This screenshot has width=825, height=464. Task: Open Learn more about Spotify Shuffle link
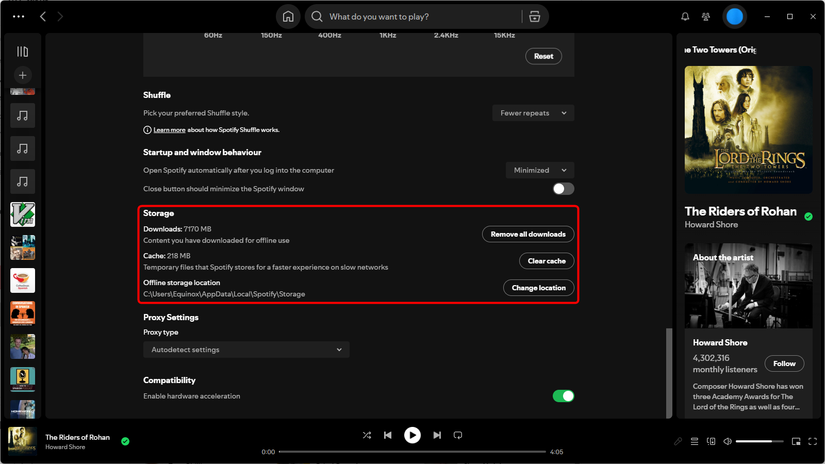click(x=169, y=130)
